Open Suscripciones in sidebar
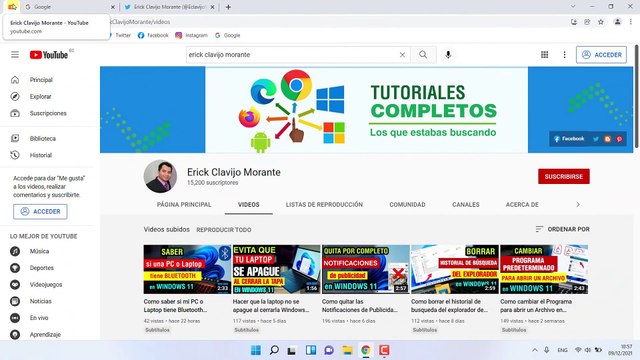 click(47, 113)
